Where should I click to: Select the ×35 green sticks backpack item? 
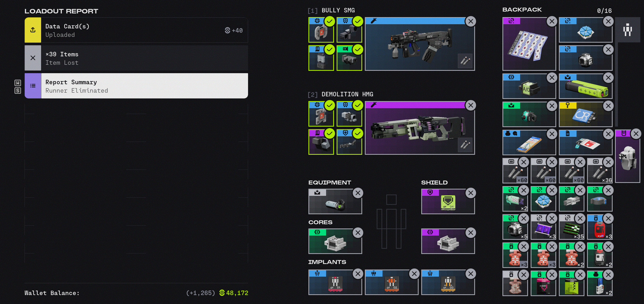click(x=572, y=227)
